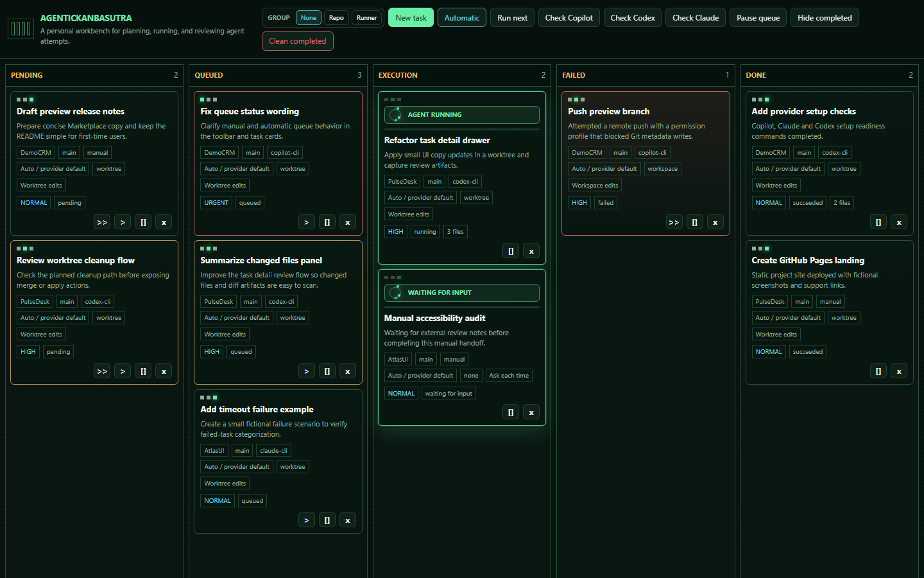Group tasks by Repo
The width and height of the screenshot is (924, 578).
(x=336, y=18)
